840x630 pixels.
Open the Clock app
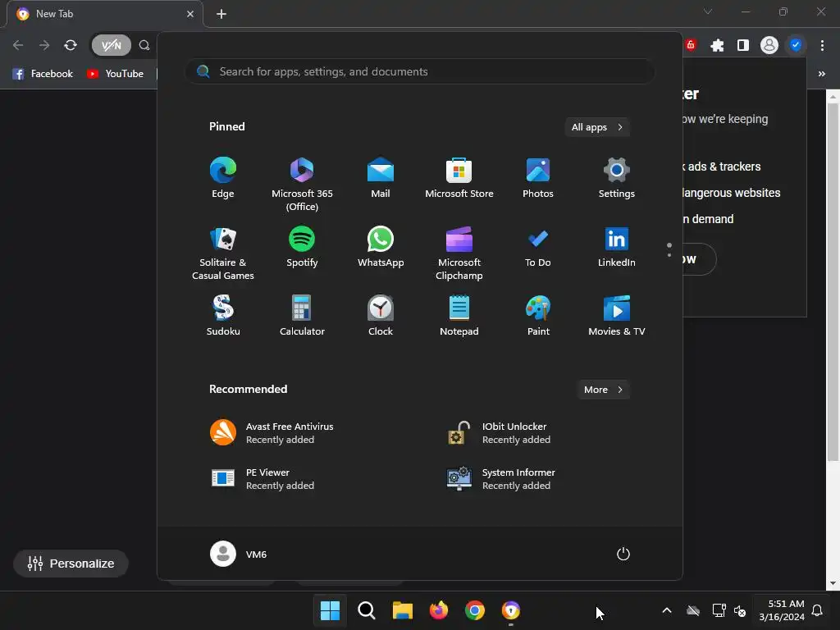click(381, 316)
